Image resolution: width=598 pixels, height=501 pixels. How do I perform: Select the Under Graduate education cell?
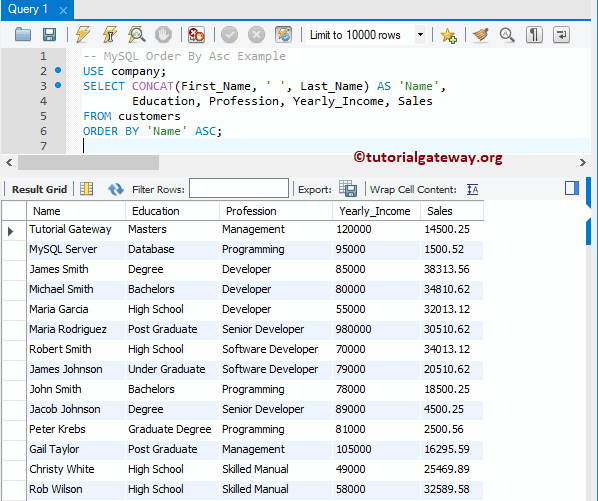tap(172, 369)
